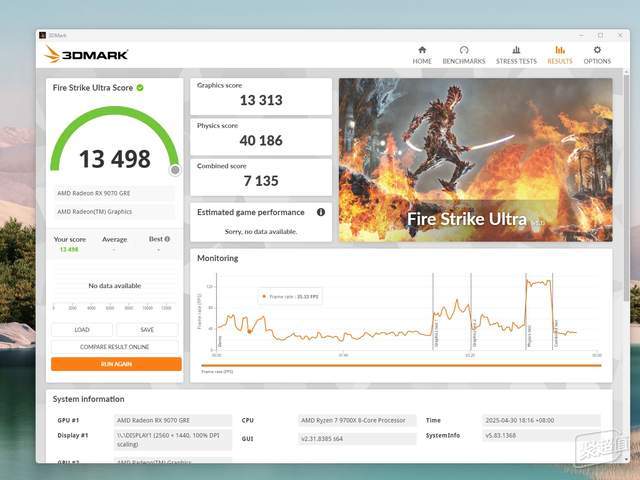Click the Fire Strike Ultra artwork thumbnail
Viewport: 640px width, 480px height.
coord(476,160)
